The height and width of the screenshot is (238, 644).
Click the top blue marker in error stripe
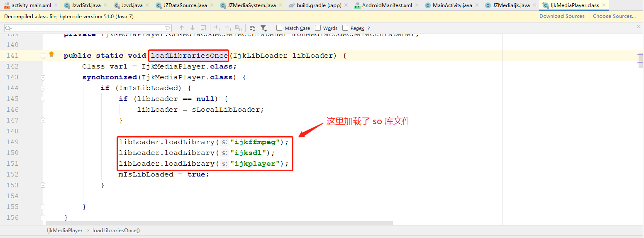(640, 55)
